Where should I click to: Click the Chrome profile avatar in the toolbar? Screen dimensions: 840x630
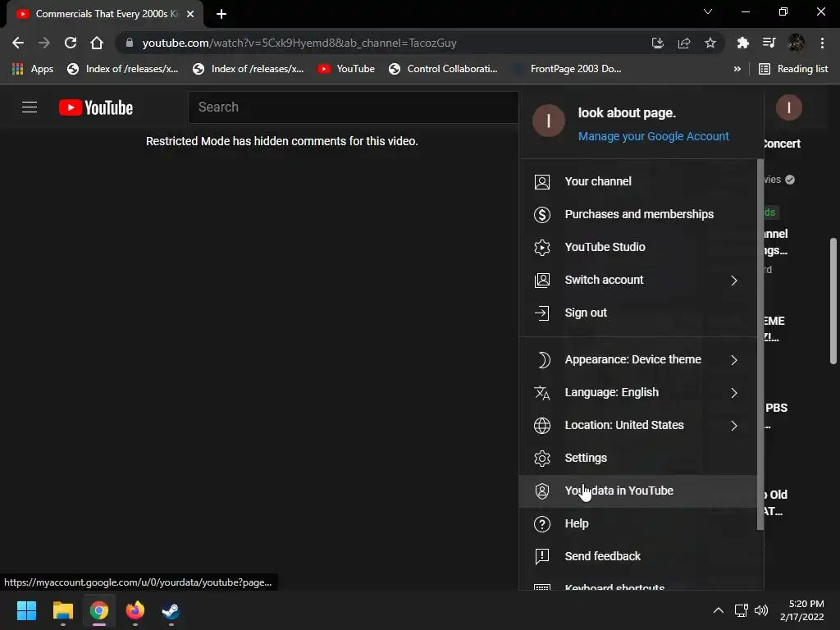coord(796,43)
